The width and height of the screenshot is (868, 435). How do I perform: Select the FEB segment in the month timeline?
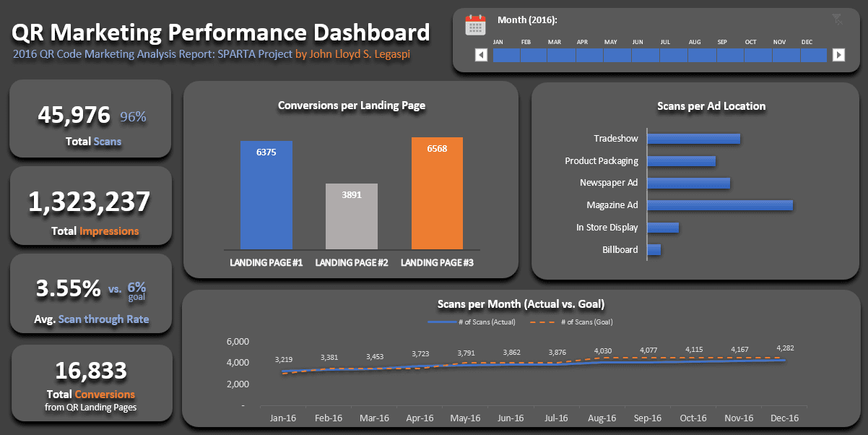[x=534, y=55]
